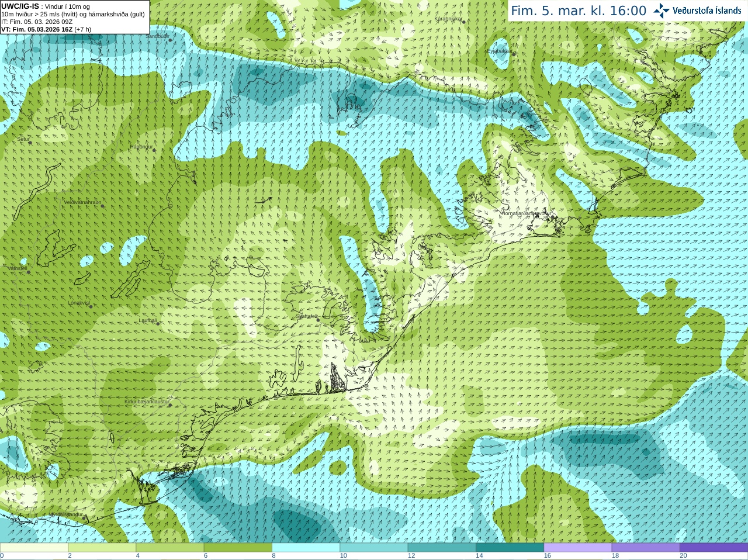Pick the above 20 m/s deep purple swatch
748x560 pixels.
714,548
